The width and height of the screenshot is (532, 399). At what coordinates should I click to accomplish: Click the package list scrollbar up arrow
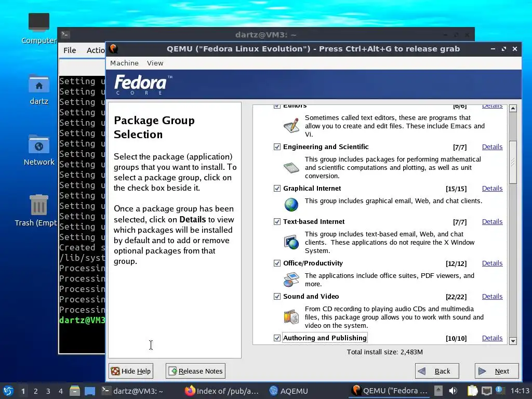(513, 109)
